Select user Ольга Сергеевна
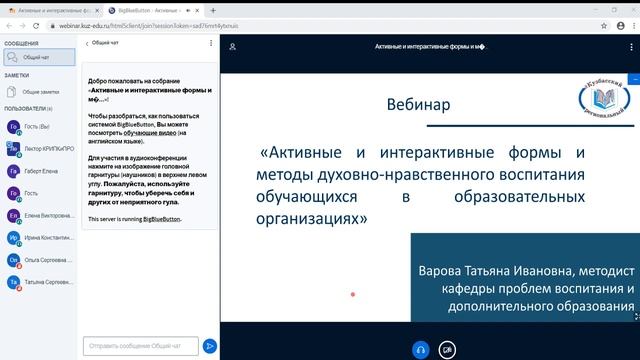Viewport: 640px width, 360px height. (x=40, y=260)
